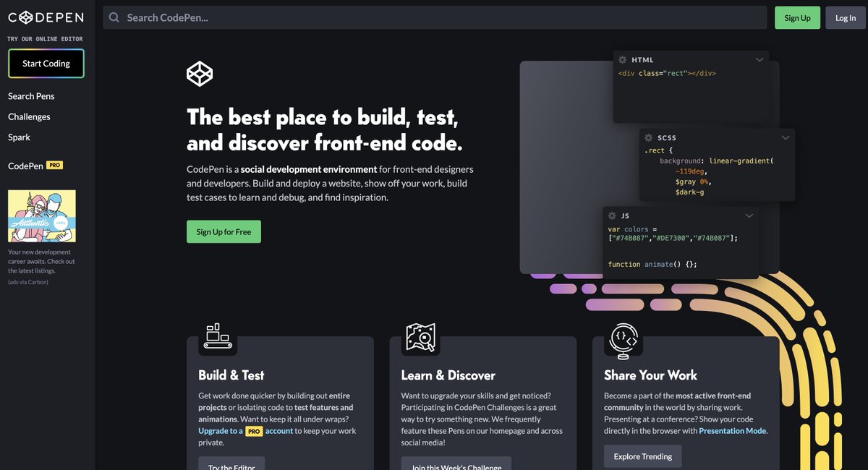Click the $gray 0%, line in SCSS
The height and width of the screenshot is (470, 868).
[693, 181]
